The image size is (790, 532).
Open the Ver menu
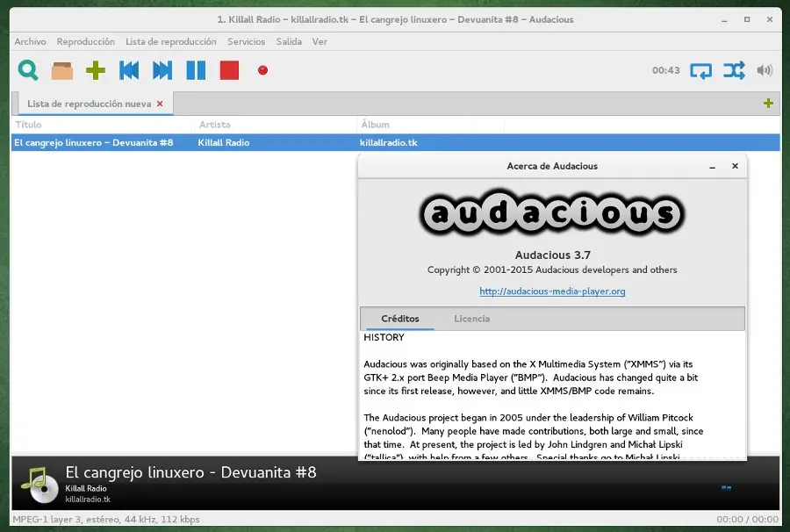[320, 42]
